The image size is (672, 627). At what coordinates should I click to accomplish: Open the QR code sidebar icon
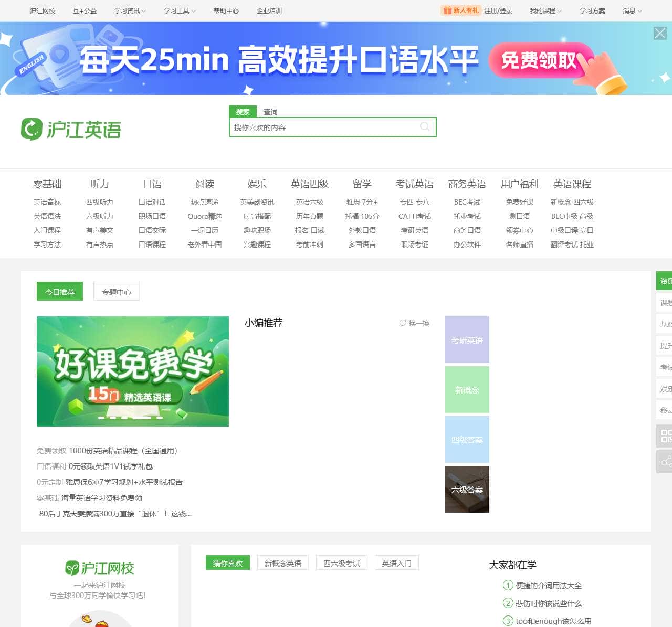click(666, 435)
